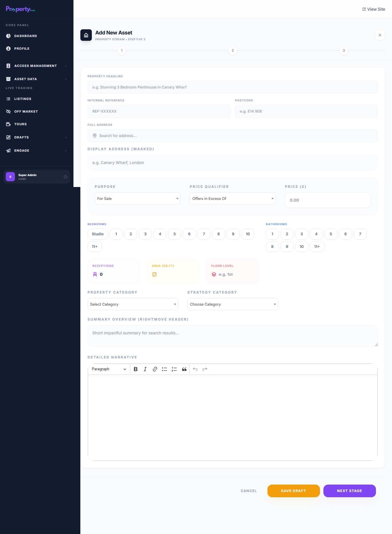Undo last edit in narrative editor
This screenshot has height=534, width=392.
195,369
